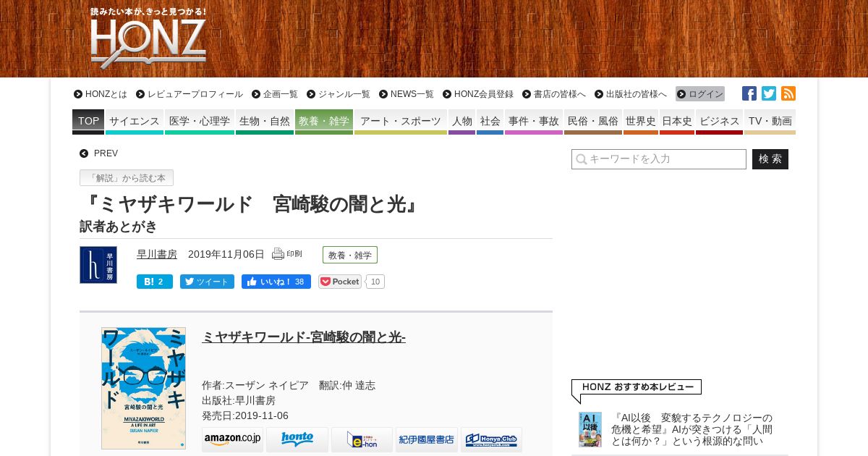Click the 訳者あとがき subheading
This screenshot has height=456, width=868.
pos(119,226)
